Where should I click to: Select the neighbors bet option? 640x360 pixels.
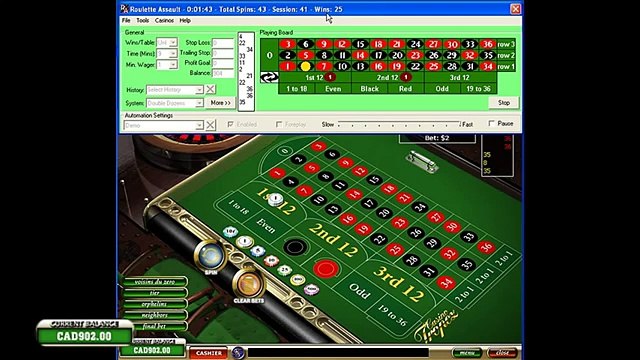(155, 315)
